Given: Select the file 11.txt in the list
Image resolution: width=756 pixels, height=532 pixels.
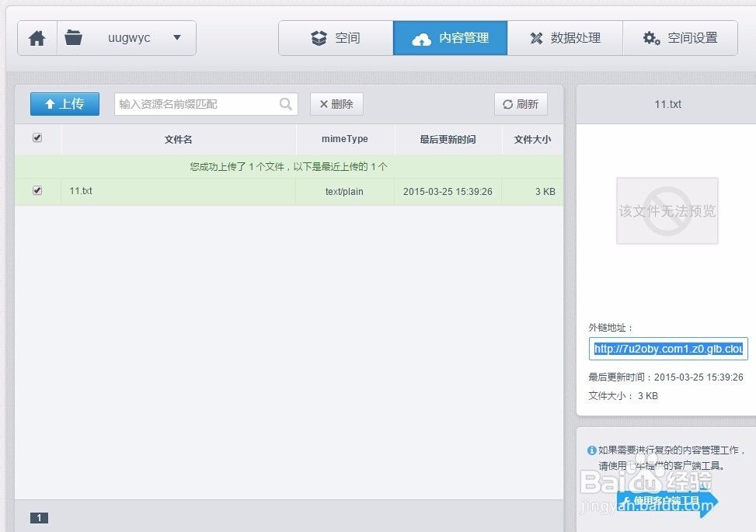Looking at the screenshot, I should tap(81, 190).
